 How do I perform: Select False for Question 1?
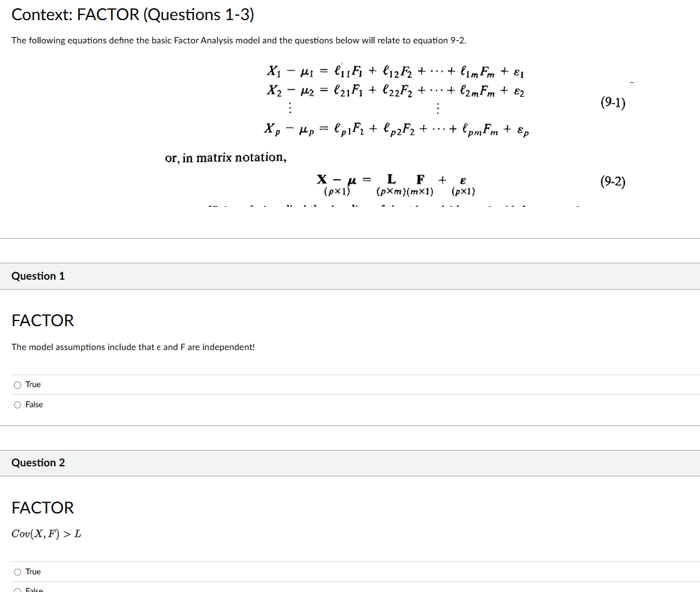click(18, 405)
